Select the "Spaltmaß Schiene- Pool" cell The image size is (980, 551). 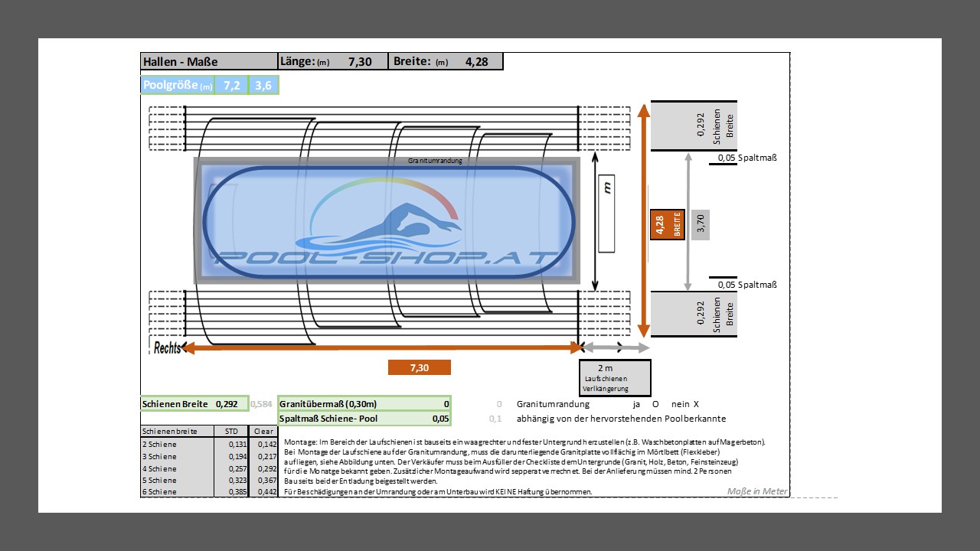tap(364, 419)
